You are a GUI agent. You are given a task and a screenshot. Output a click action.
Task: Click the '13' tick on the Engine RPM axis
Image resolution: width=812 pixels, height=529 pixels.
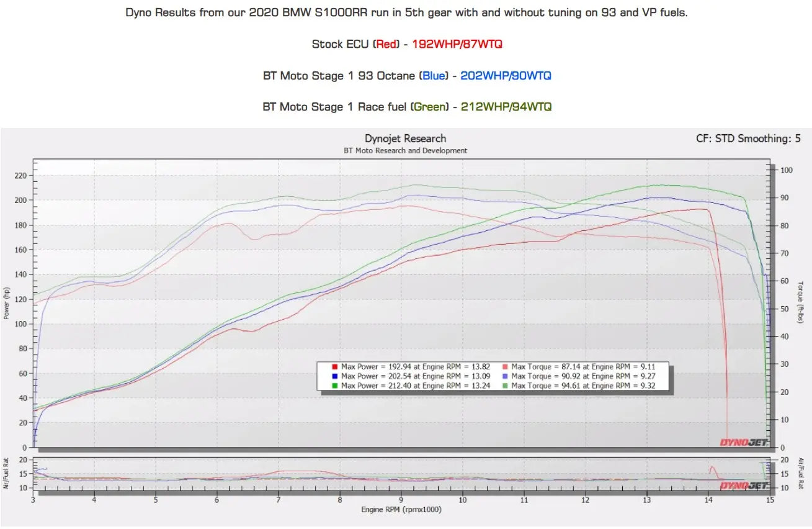[647, 499]
